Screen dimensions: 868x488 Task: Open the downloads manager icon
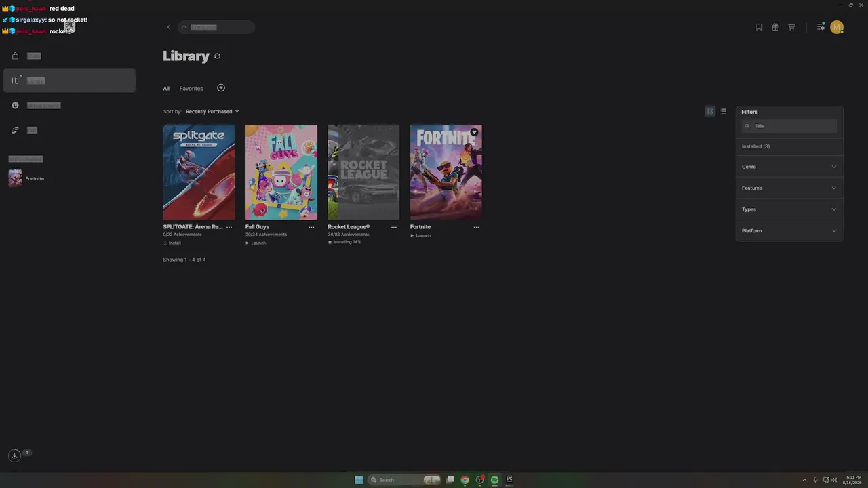click(14, 455)
